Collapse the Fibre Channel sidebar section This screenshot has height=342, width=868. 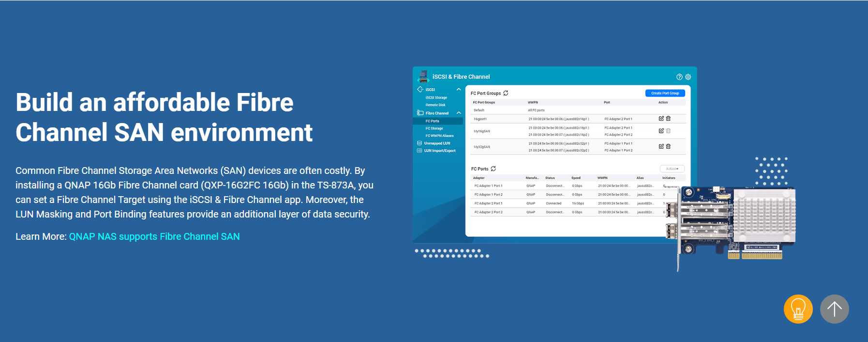(459, 113)
